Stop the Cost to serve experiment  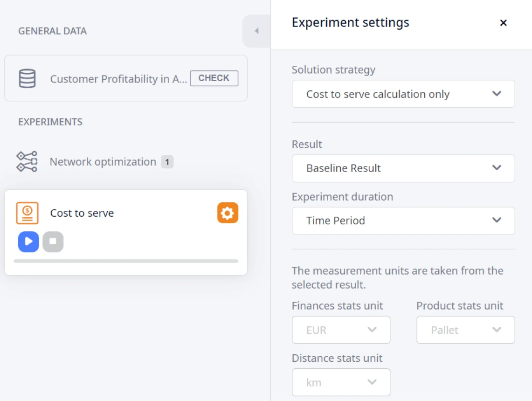pyautogui.click(x=53, y=242)
